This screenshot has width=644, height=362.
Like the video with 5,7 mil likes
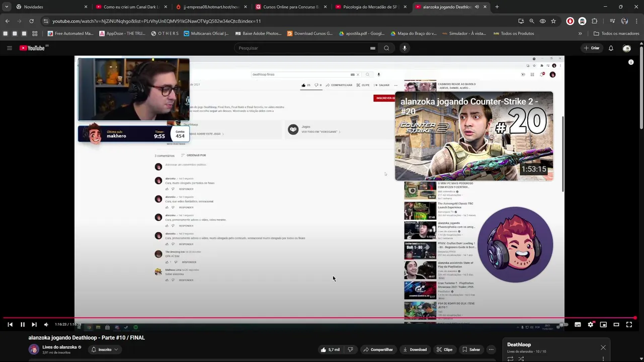[x=330, y=349]
